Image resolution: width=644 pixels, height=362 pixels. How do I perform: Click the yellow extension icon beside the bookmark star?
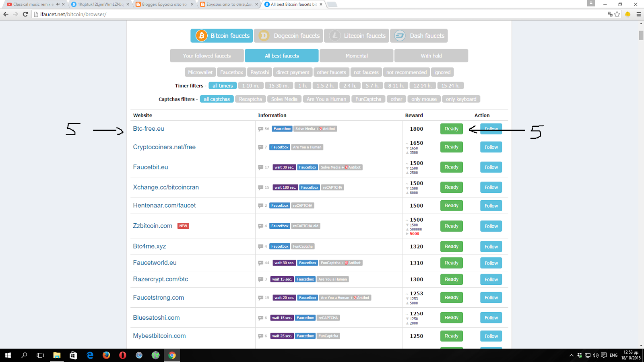627,14
